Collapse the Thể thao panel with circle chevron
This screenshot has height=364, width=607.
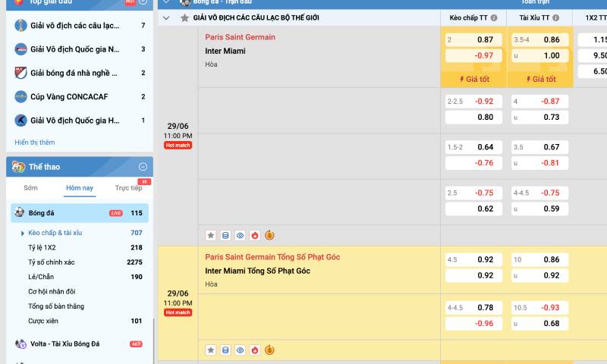pyautogui.click(x=143, y=167)
